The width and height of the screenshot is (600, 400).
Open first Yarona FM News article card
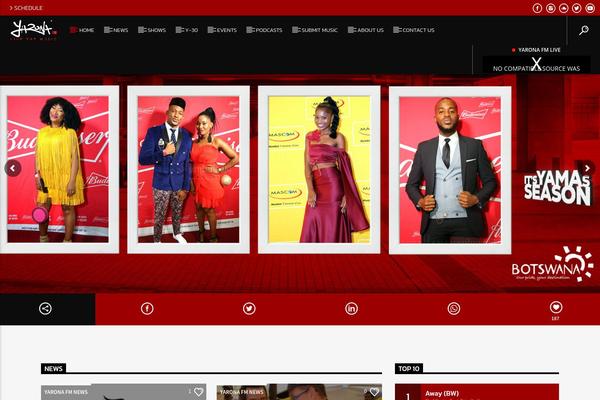click(x=124, y=392)
